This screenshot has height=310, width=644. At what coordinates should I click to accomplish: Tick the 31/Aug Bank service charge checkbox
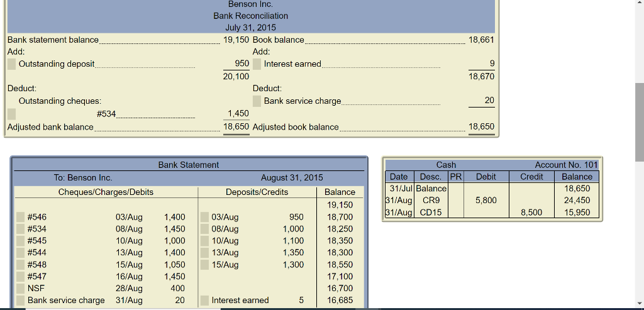click(21, 300)
